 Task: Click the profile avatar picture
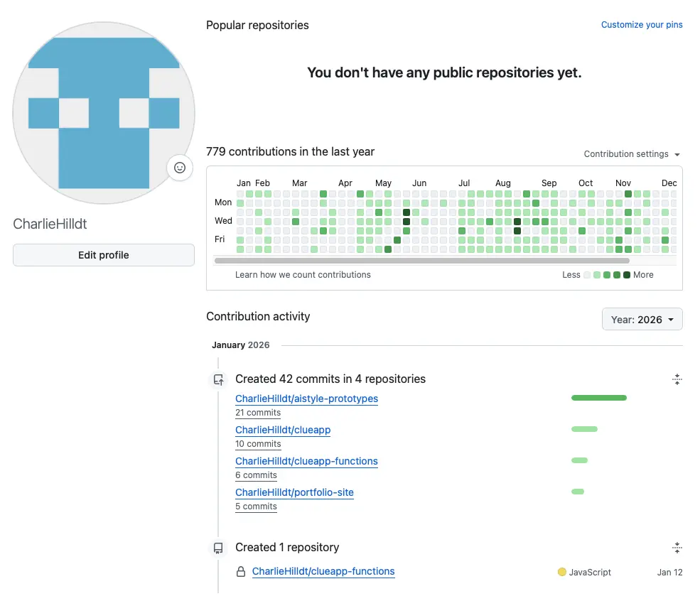(103, 112)
